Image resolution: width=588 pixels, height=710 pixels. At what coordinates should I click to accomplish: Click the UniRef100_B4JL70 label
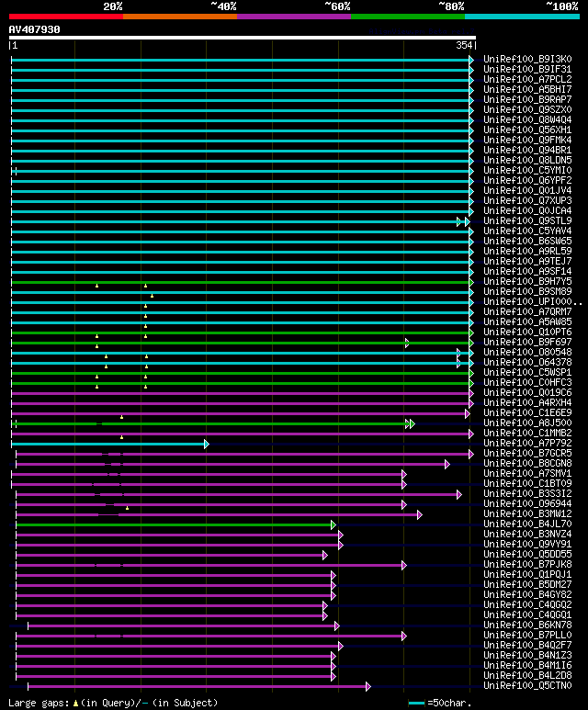(x=527, y=524)
